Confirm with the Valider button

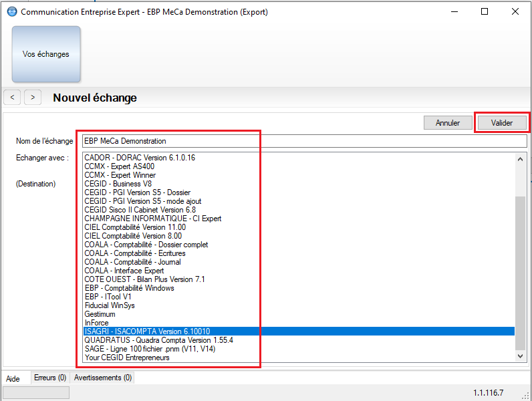click(x=502, y=123)
